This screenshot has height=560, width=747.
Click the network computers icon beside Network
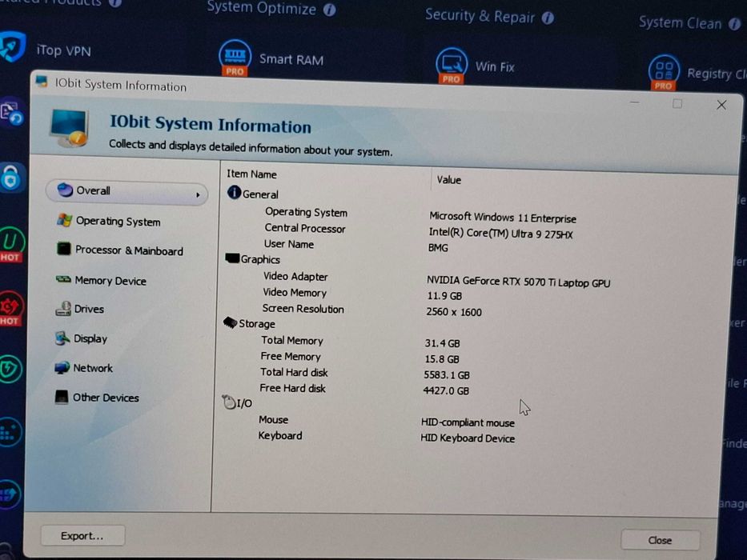point(62,368)
